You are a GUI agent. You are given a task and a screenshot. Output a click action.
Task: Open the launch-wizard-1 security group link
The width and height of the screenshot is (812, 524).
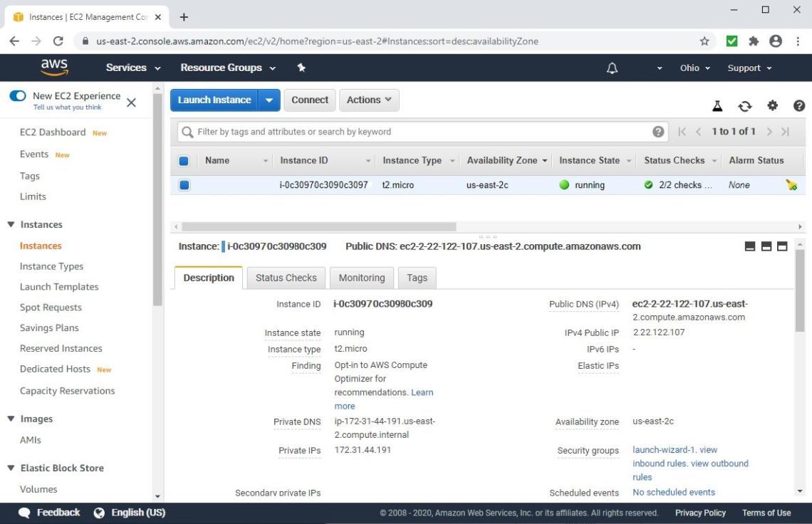[663, 449]
